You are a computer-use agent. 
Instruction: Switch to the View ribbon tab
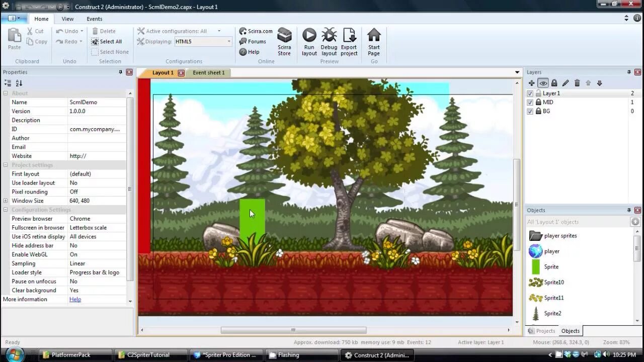click(67, 19)
